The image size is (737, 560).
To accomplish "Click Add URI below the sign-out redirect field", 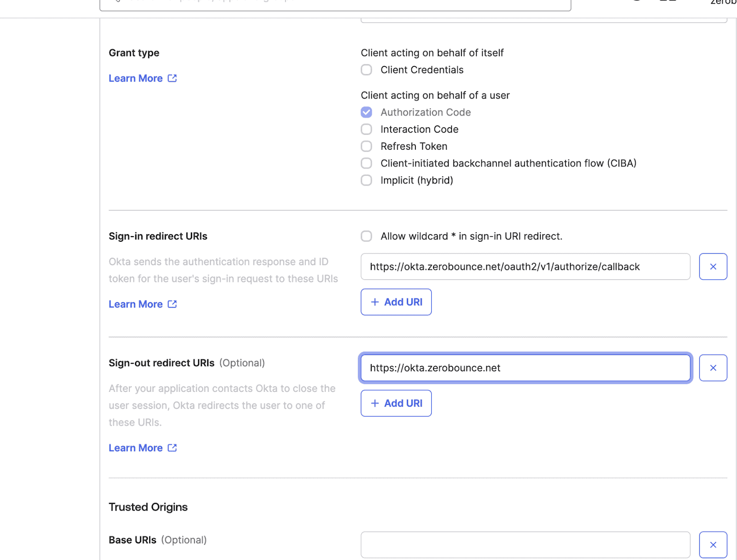I will tap(396, 403).
